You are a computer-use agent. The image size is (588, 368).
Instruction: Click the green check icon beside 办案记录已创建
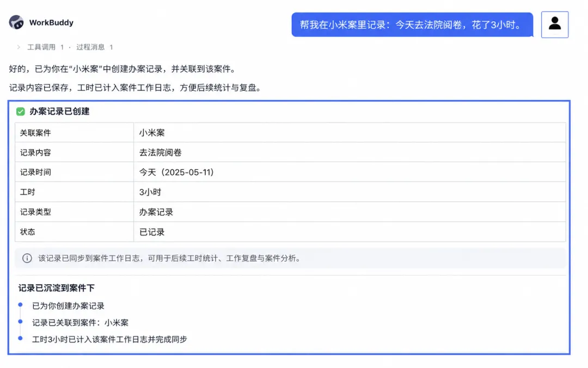[21, 112]
